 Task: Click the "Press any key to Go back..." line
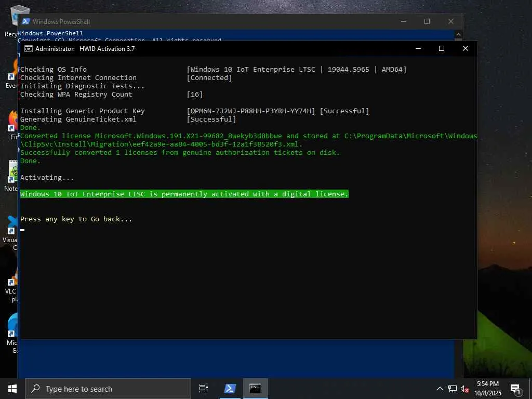76,219
